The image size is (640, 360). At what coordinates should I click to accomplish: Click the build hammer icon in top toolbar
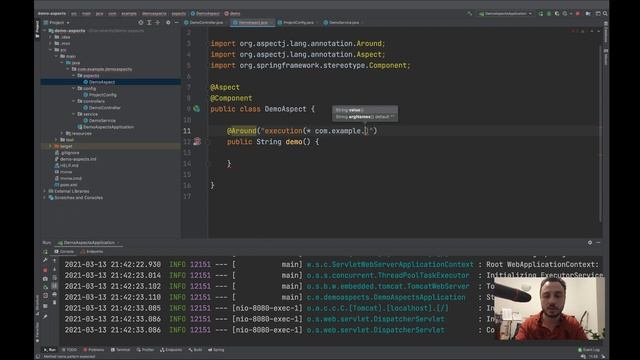click(x=470, y=13)
